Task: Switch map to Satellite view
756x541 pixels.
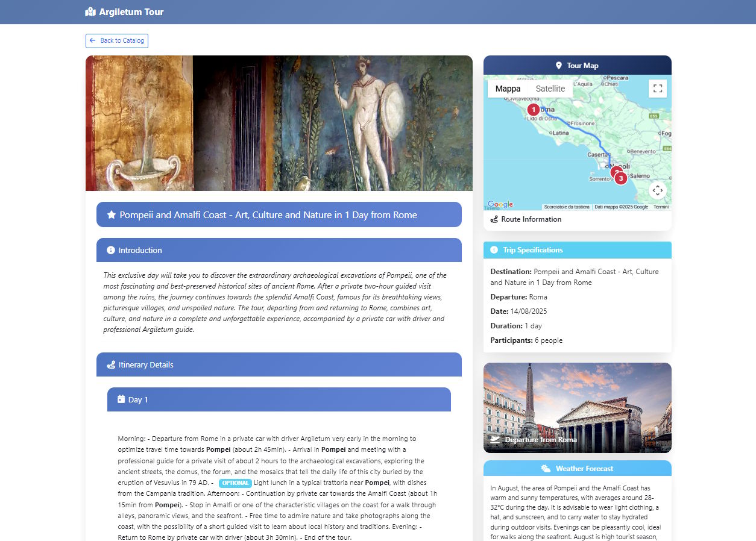Action: click(550, 89)
